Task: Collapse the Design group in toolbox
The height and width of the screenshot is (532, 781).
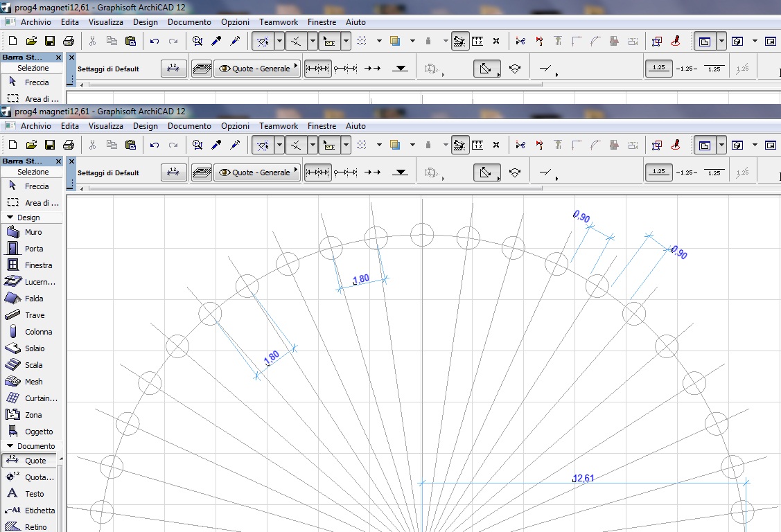Action: (x=10, y=218)
